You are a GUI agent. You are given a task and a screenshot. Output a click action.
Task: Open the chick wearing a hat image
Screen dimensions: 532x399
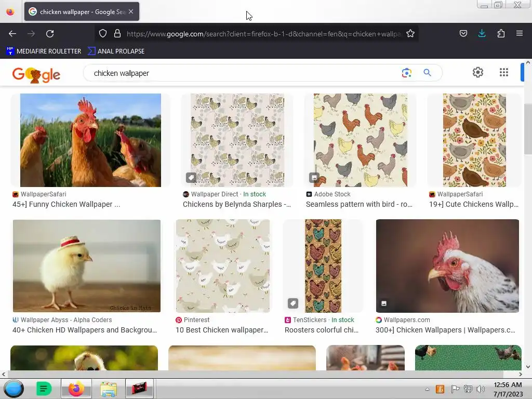point(87,265)
